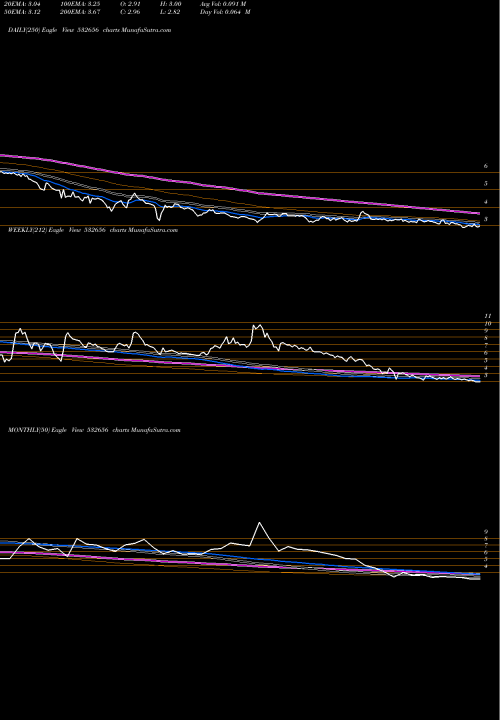Click the MONTHLY(50) chart title
The image size is (500, 720).
coord(94,430)
